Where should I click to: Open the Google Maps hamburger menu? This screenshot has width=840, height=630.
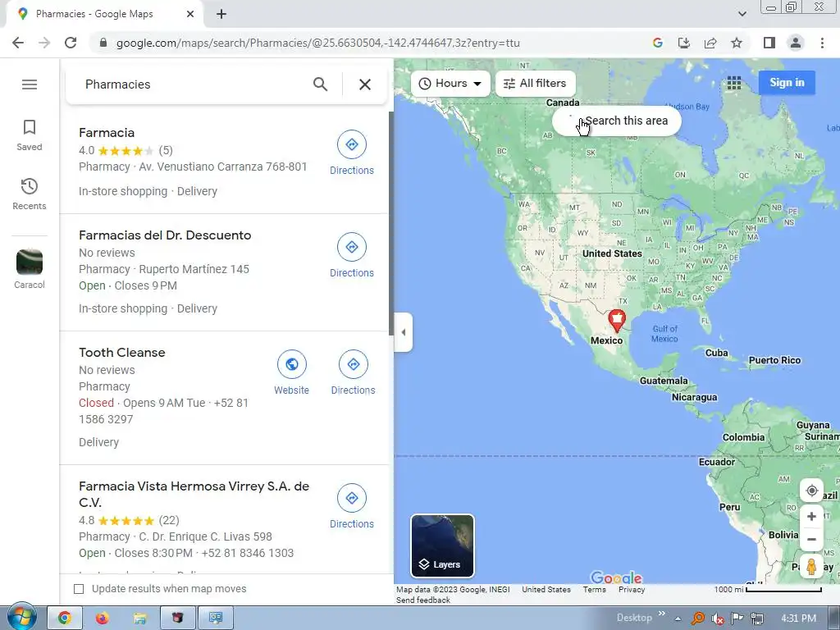tap(30, 84)
